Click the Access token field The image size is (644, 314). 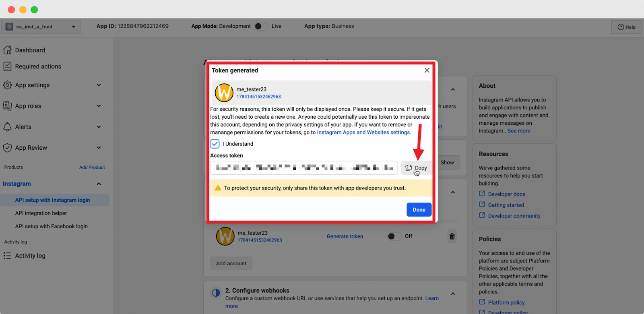(304, 168)
